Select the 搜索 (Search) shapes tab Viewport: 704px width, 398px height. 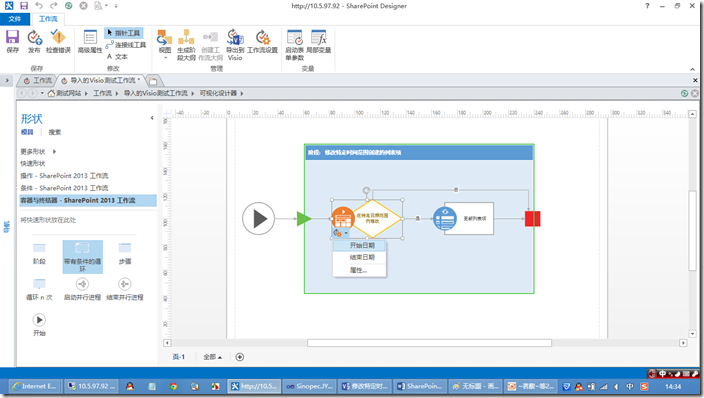pos(55,132)
